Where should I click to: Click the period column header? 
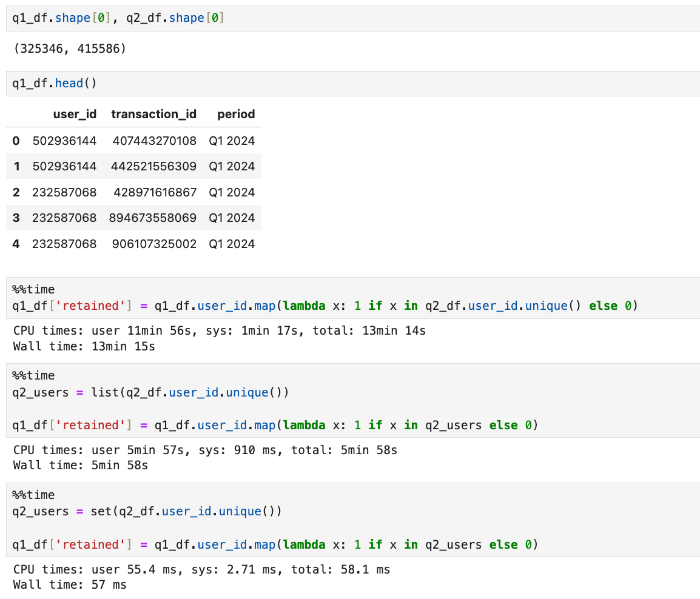click(x=236, y=114)
